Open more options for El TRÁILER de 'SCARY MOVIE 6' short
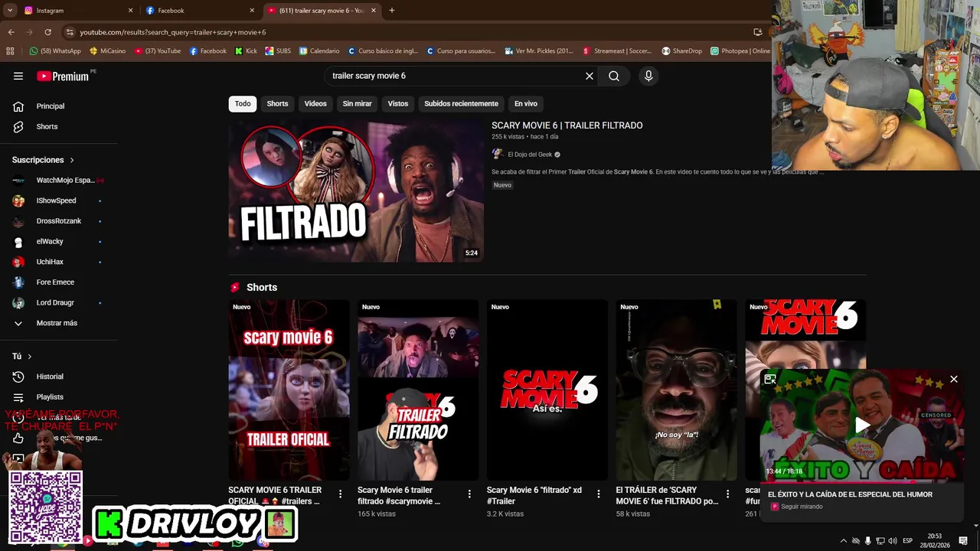Screen dimensions: 980x551 click(728, 494)
